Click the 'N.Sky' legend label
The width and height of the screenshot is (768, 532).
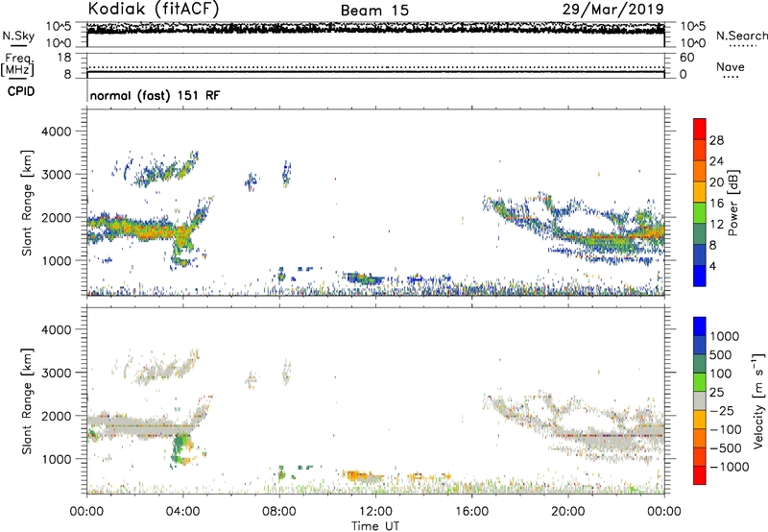[x=18, y=36]
